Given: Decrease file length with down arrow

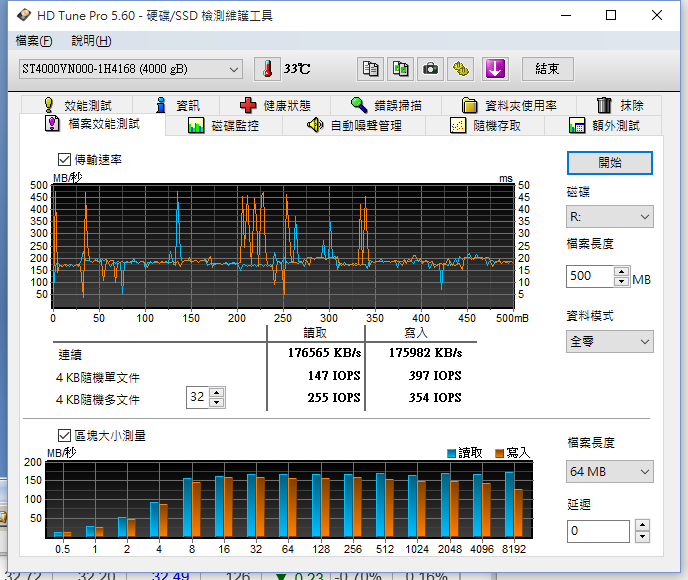Looking at the screenshot, I should click(x=621, y=281).
